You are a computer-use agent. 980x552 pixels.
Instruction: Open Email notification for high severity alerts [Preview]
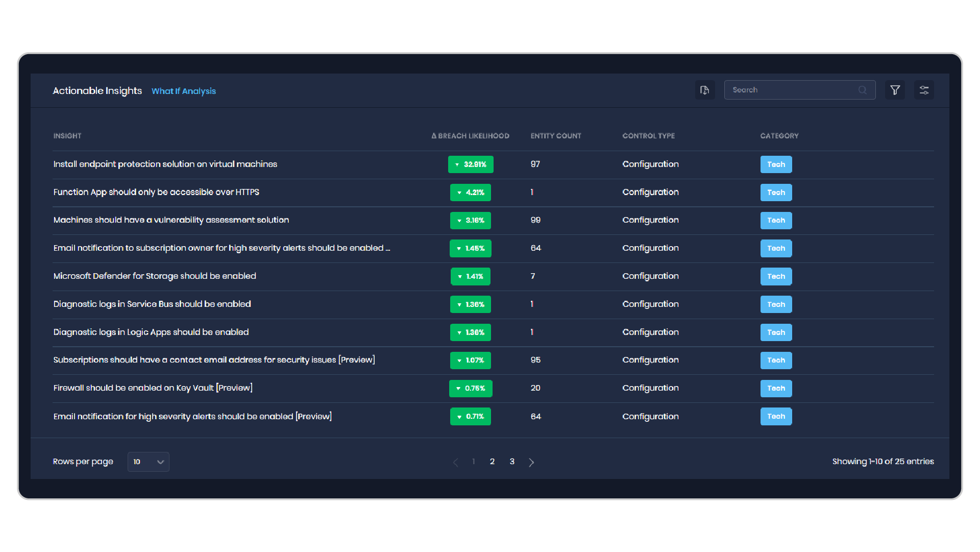tap(192, 416)
